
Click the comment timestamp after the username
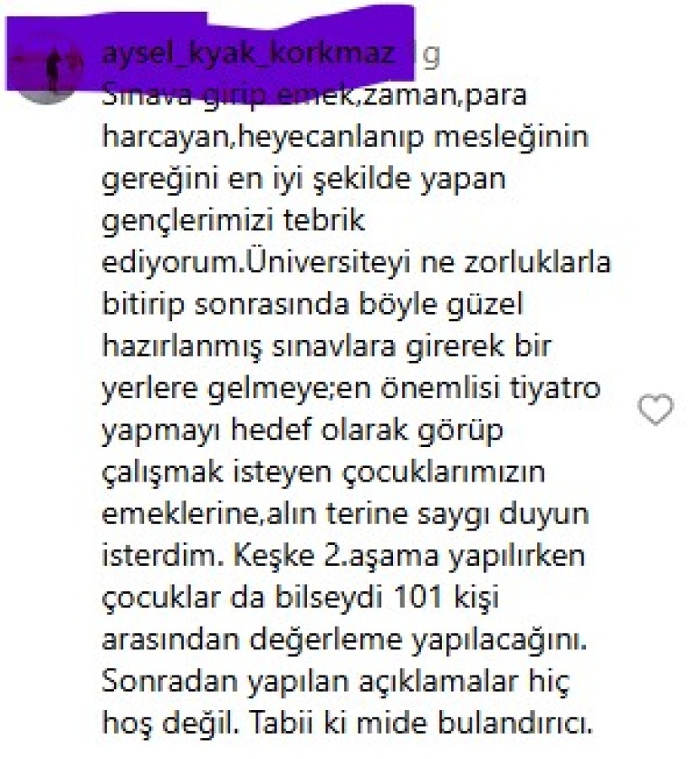coord(430,57)
